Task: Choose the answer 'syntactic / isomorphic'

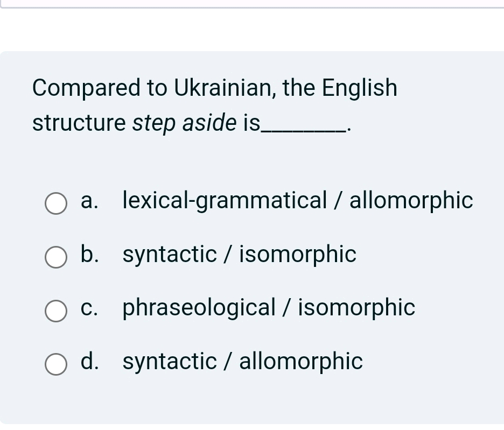Action: pyautogui.click(x=239, y=253)
